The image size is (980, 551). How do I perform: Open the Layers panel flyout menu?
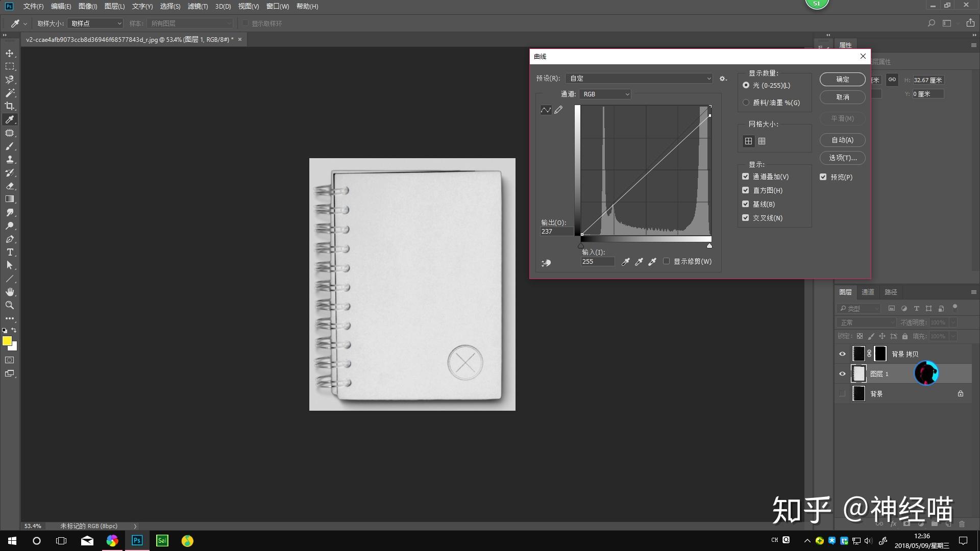click(x=973, y=292)
